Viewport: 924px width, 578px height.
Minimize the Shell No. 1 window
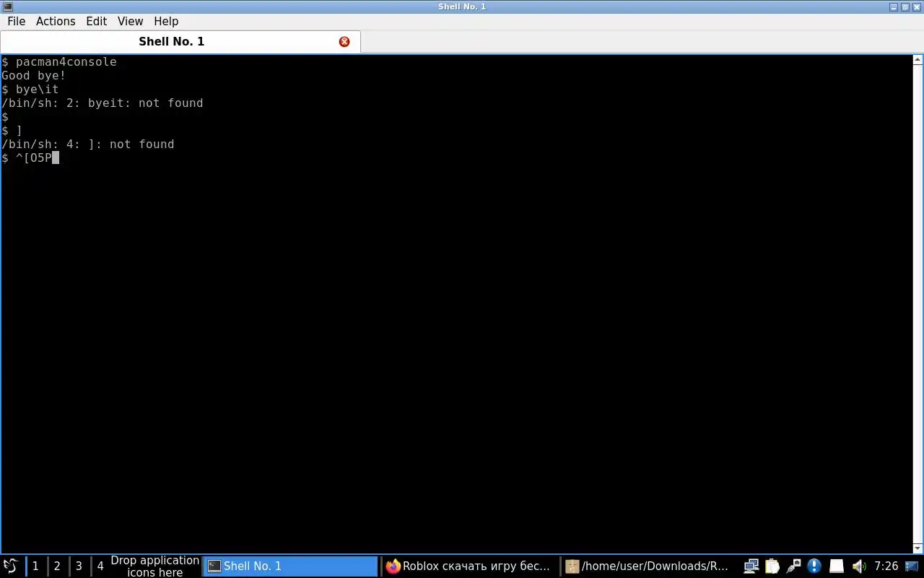pos(894,7)
